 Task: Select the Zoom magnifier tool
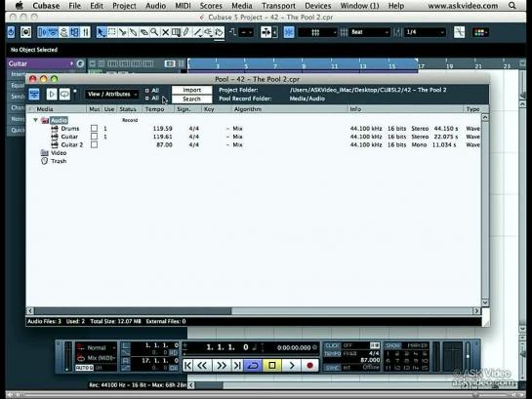[154, 32]
